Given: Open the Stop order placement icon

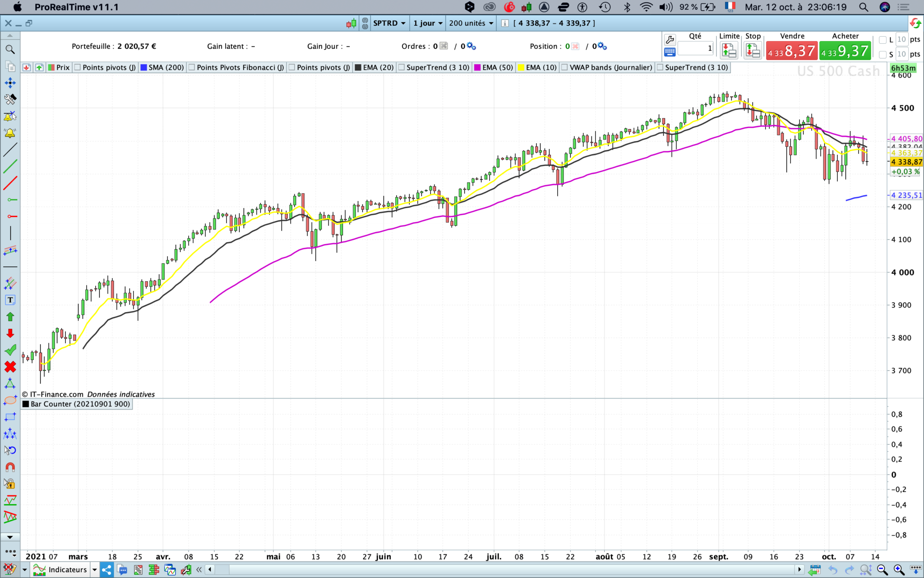Looking at the screenshot, I should click(752, 50).
